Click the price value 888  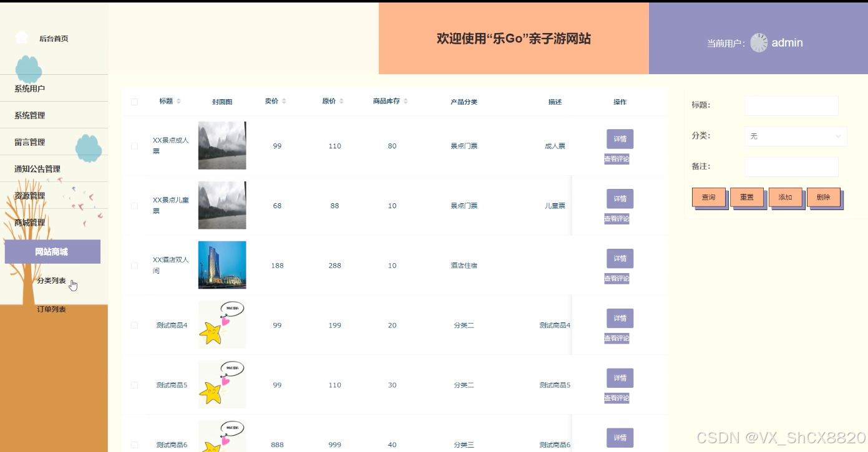click(277, 445)
